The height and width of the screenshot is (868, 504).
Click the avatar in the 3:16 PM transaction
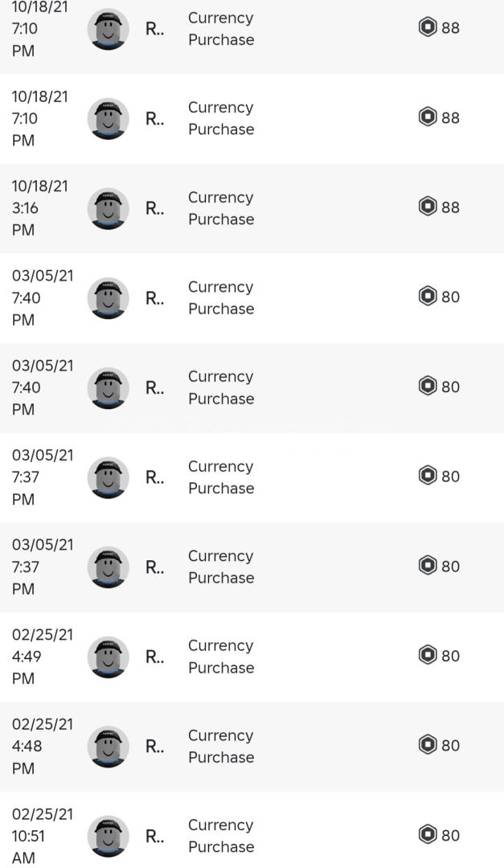coord(108,208)
